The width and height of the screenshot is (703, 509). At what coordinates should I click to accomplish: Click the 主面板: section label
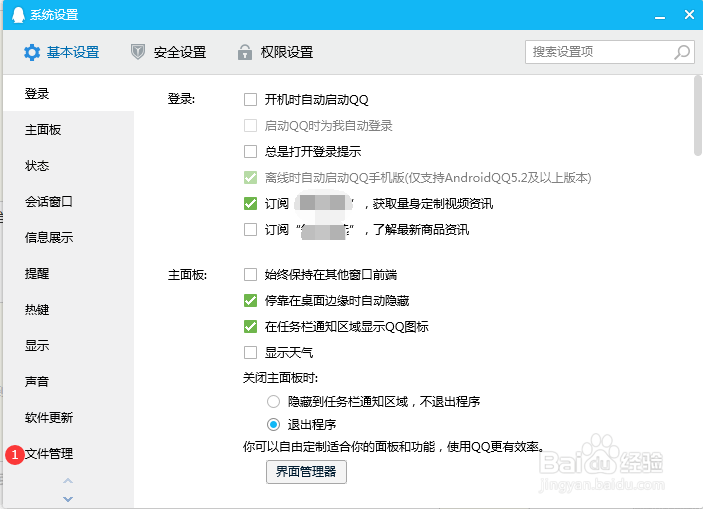click(187, 274)
